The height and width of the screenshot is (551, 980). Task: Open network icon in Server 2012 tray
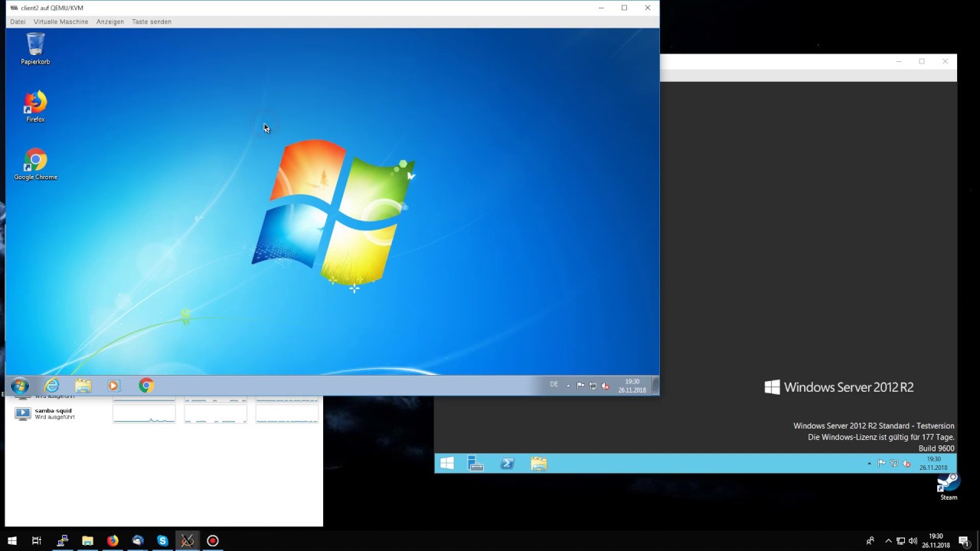coord(893,463)
